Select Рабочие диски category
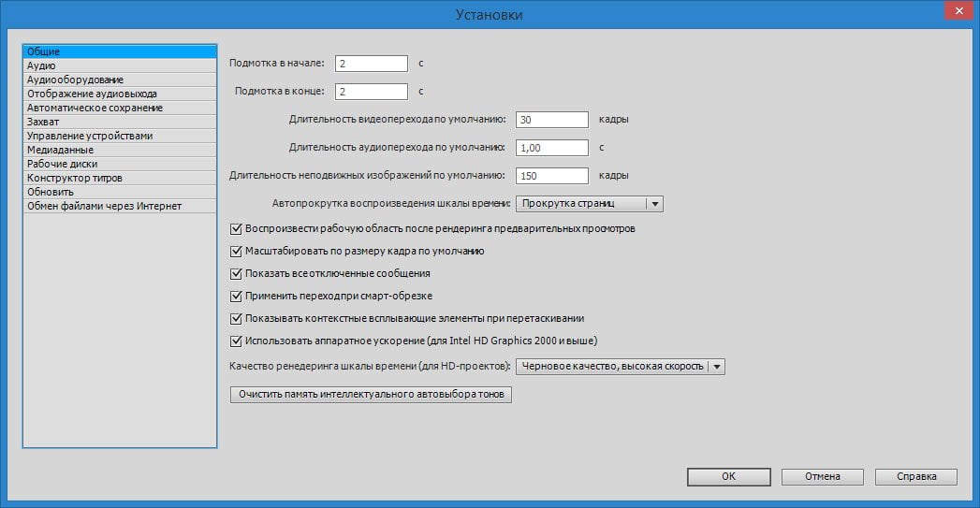980x508 pixels. (120, 164)
